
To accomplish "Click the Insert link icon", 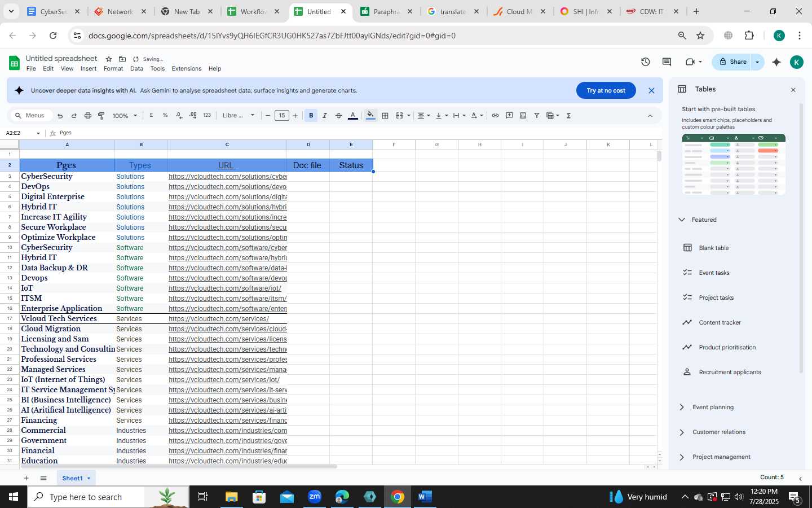I will coord(495,115).
